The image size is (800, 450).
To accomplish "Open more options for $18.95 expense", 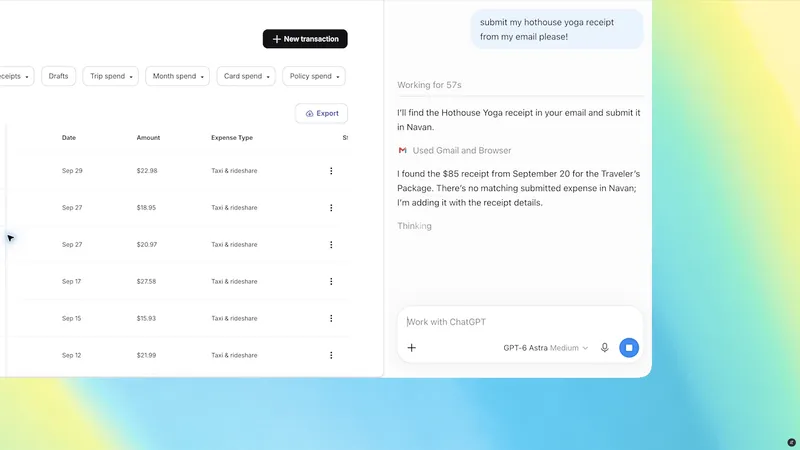I will click(x=331, y=208).
